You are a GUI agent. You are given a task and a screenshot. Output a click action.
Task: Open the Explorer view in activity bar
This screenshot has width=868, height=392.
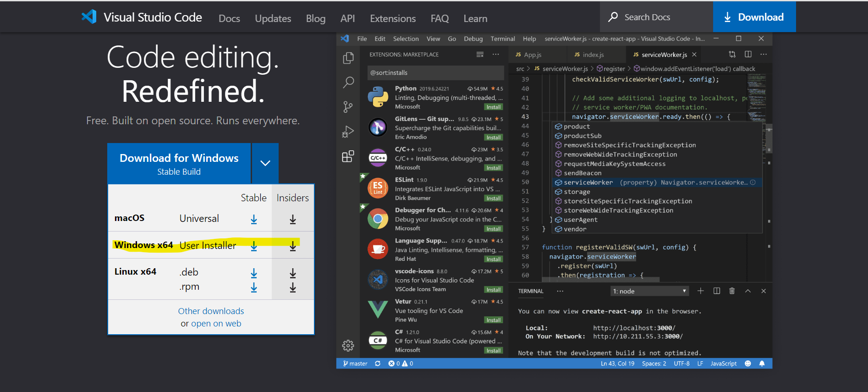[x=348, y=58]
